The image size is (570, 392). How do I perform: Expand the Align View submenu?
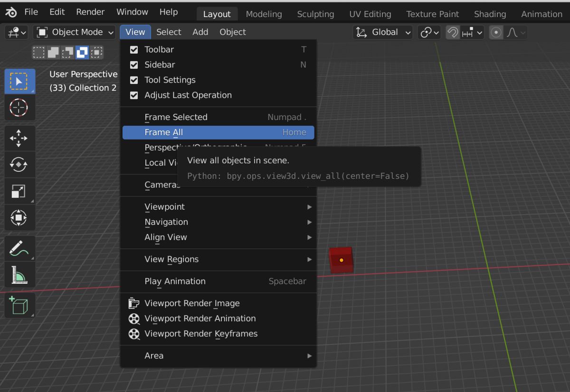pyautogui.click(x=218, y=237)
